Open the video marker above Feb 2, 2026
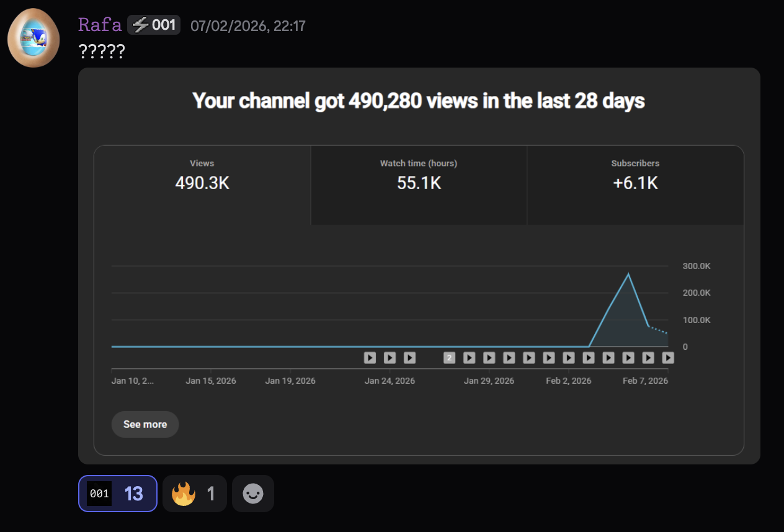The image size is (784, 532). (x=569, y=358)
